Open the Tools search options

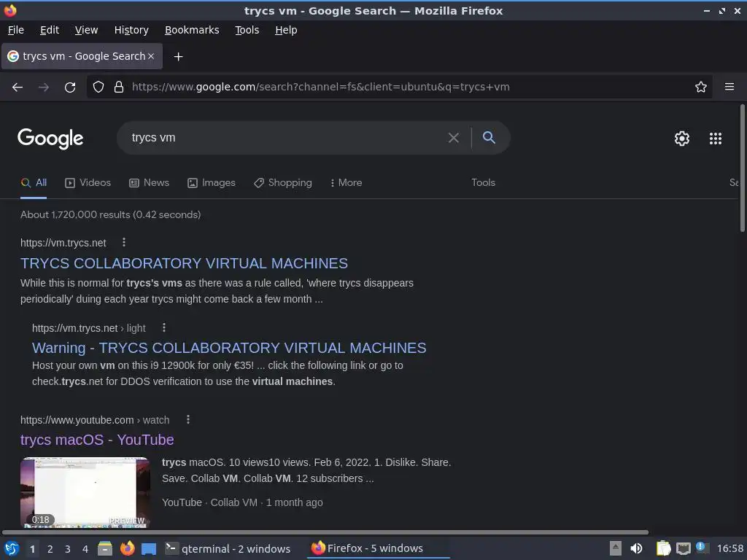(483, 183)
